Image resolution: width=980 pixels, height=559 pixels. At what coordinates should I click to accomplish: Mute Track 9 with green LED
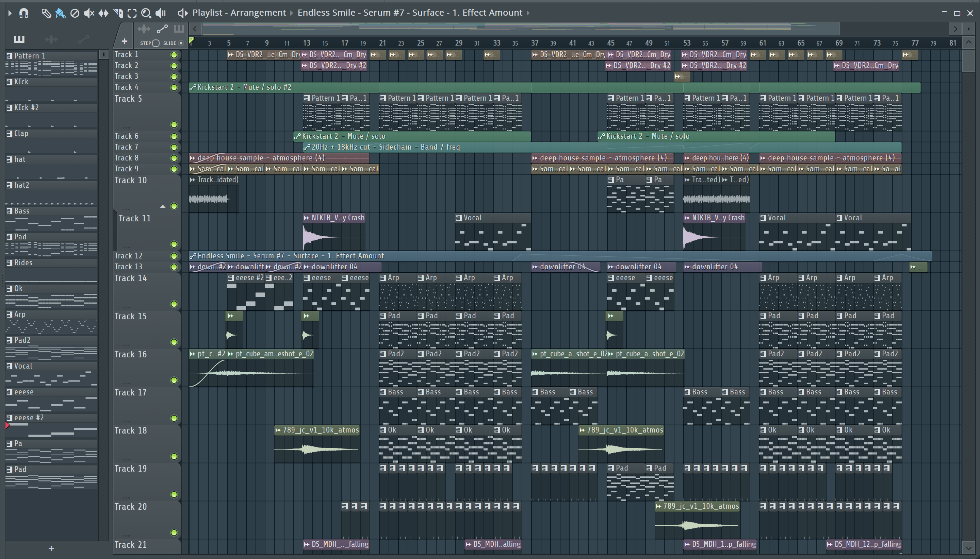click(x=174, y=169)
